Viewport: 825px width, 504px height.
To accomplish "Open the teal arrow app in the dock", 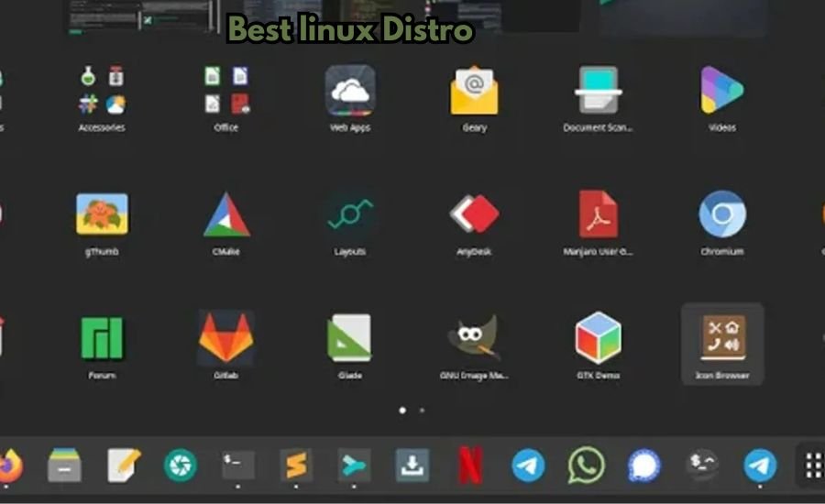I will [354, 466].
